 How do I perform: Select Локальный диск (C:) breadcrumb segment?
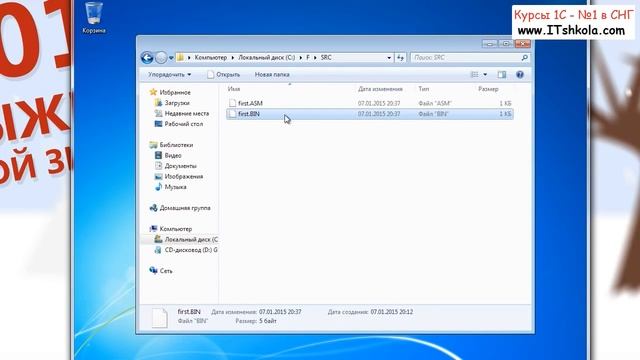click(267, 58)
